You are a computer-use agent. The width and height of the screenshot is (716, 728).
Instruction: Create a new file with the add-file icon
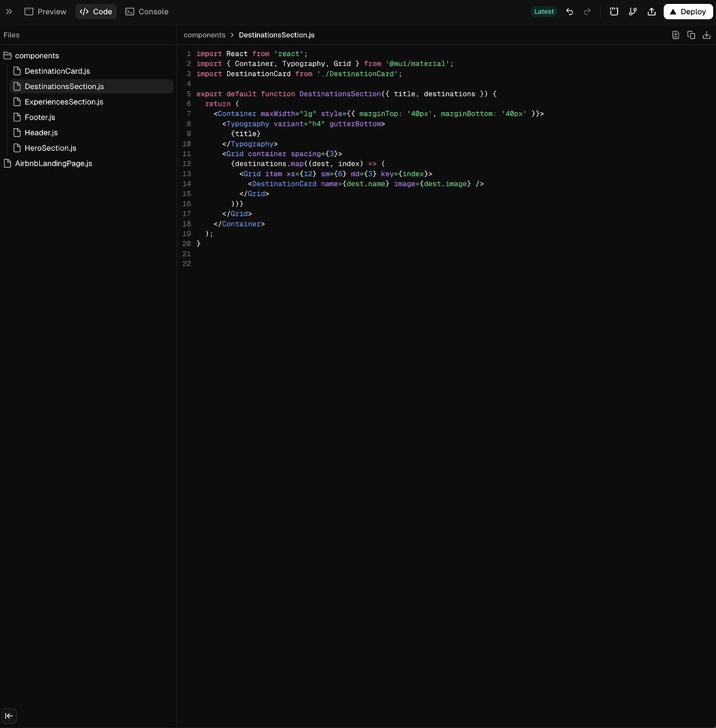(676, 35)
